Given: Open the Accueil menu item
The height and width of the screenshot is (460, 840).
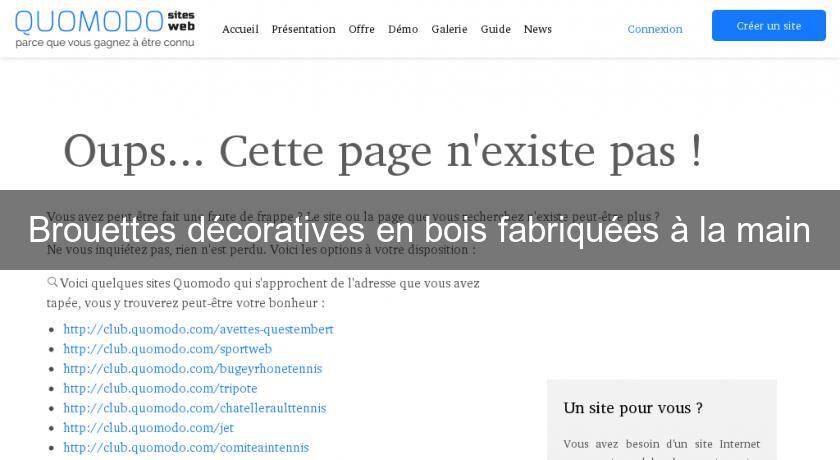Looking at the screenshot, I should 240,29.
